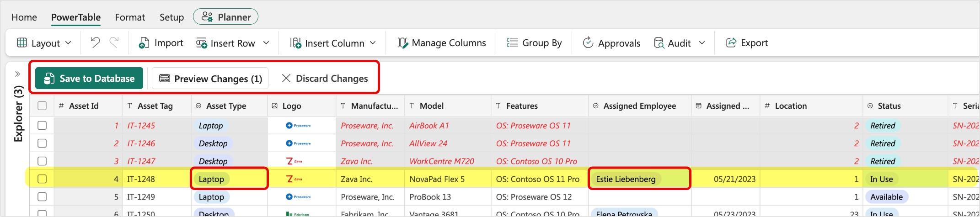The image size is (980, 217).
Task: Click the Zava logo in row IT-1247
Action: tap(294, 161)
